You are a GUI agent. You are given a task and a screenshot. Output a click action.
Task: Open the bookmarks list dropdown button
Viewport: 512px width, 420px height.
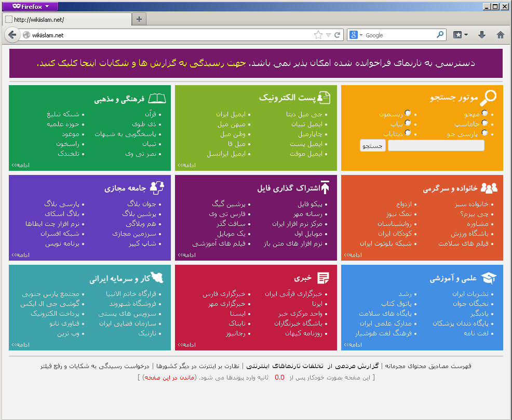(460, 35)
